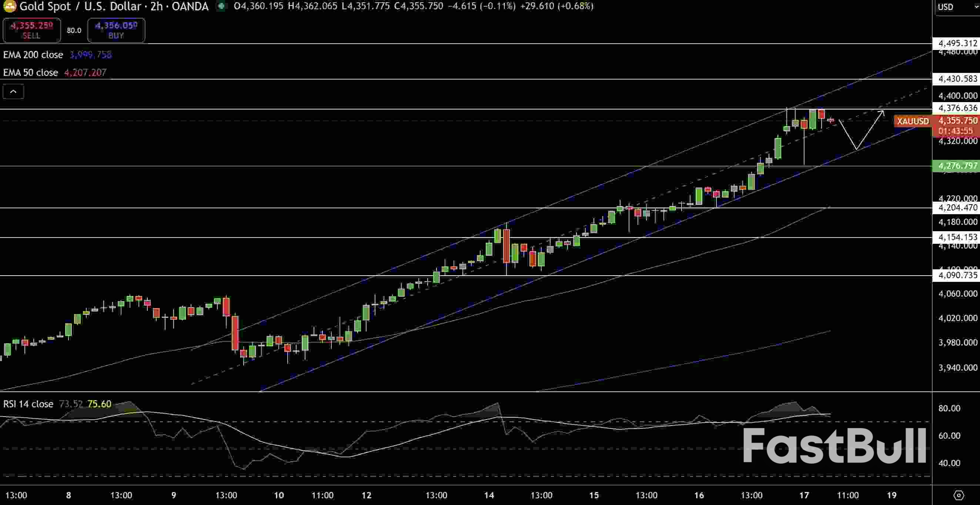Viewport: 980px width, 505px height.
Task: Open the USD currency dropdown
Action: (x=957, y=7)
